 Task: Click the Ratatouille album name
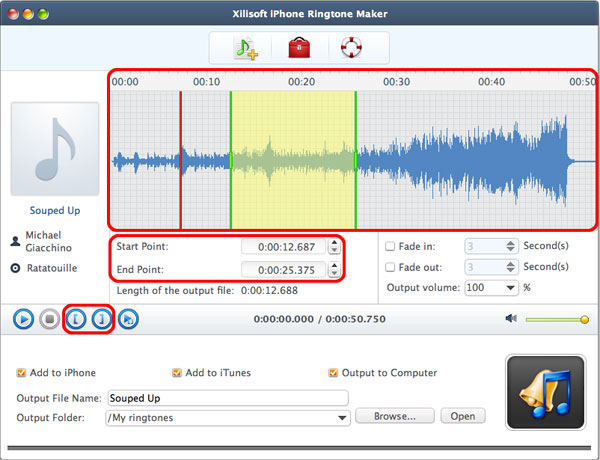(52, 268)
